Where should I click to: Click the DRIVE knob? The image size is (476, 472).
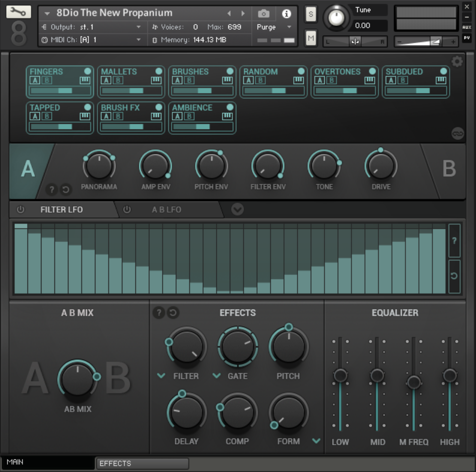[x=381, y=166]
